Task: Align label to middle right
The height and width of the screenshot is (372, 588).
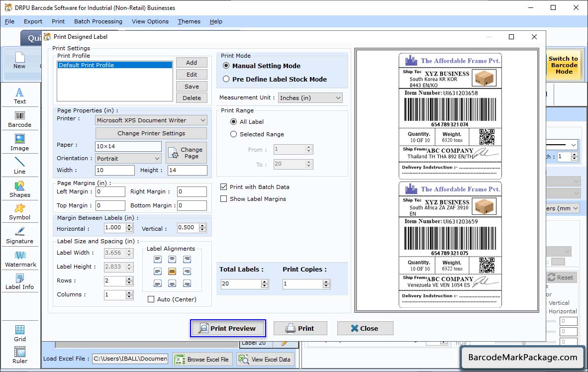Action: coord(187,271)
